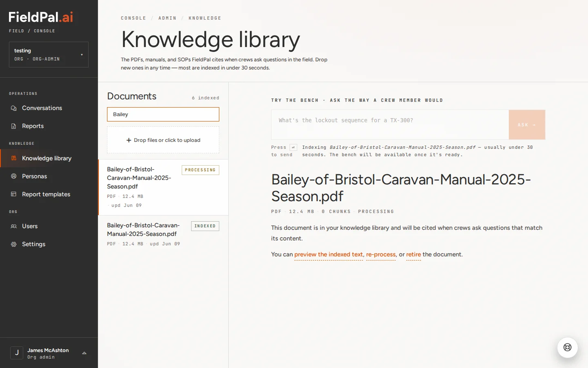Screen dimensions: 588x368
Task: Go to Conversations
Action: pos(49,108)
